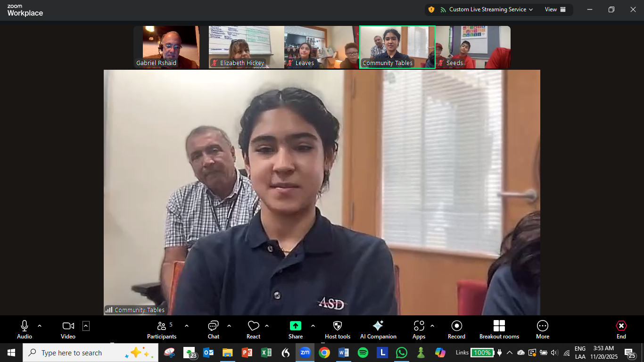Click the End meeting button
This screenshot has width=644, height=362.
coord(621,329)
